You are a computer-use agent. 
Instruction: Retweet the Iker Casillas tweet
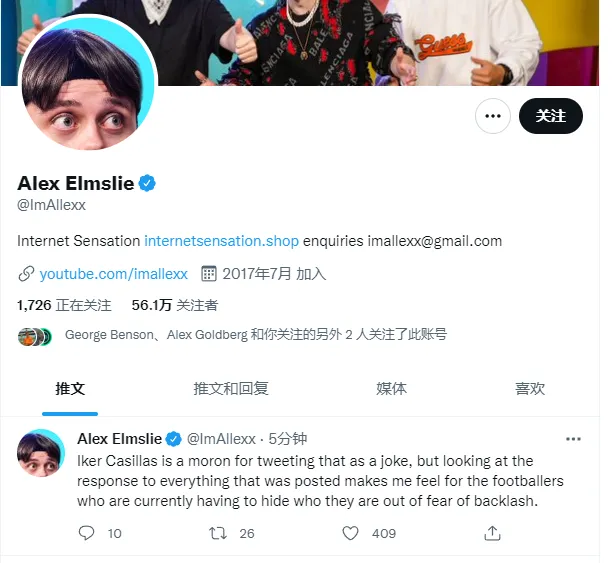click(x=218, y=533)
